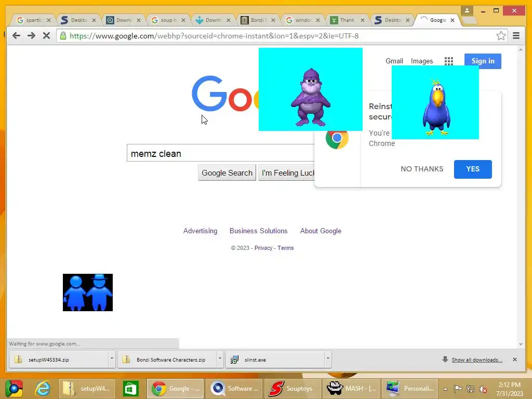The width and height of the screenshot is (532, 399).
Task: Show all downloads link
Action: click(477, 360)
